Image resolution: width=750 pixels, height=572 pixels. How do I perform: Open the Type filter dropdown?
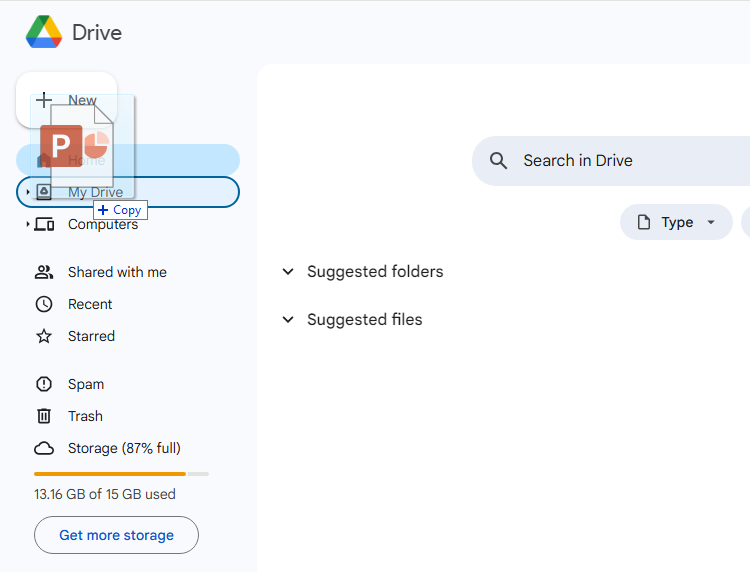[676, 222]
